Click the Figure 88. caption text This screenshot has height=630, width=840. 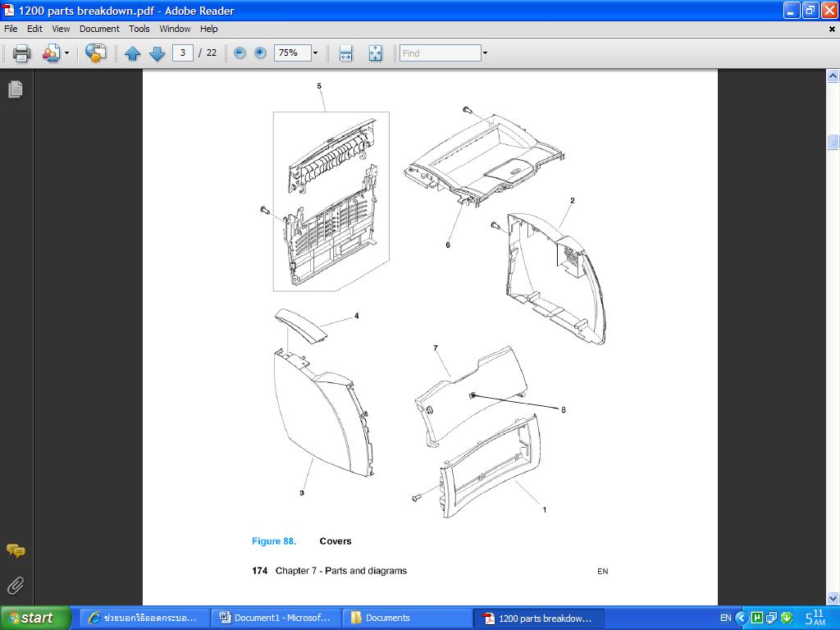[274, 541]
